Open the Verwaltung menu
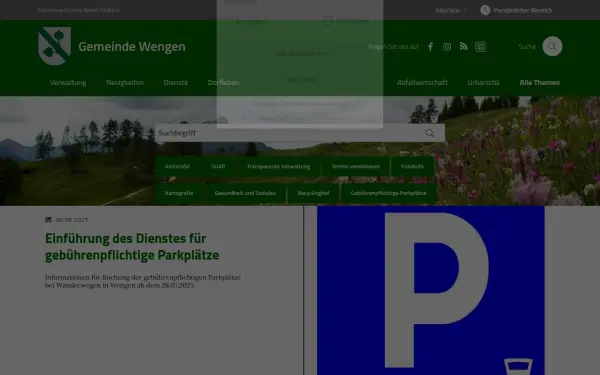600x375 pixels. 68,83
